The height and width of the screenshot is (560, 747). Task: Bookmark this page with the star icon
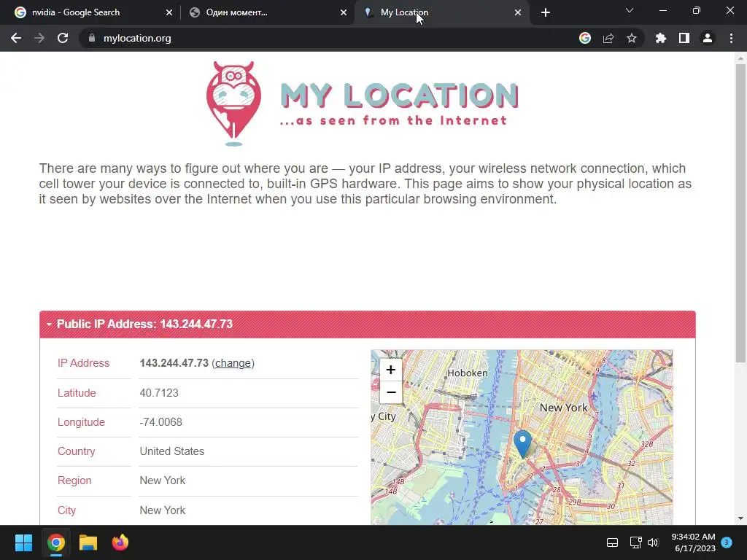click(x=632, y=38)
